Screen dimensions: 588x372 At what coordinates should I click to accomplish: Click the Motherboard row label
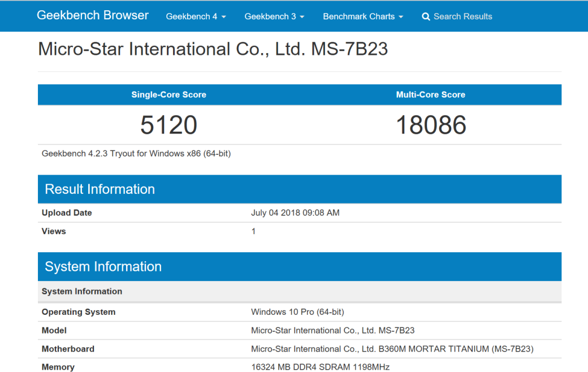[x=68, y=349]
